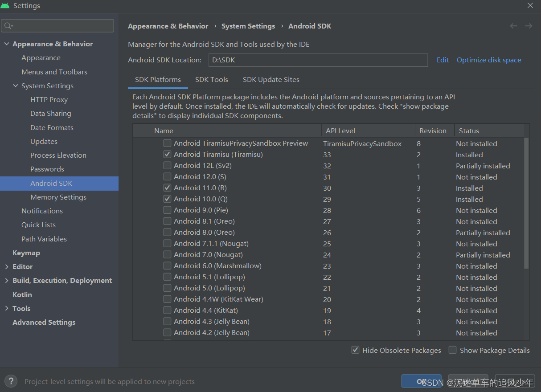Click TiramisuPrivacySandbox API level cell
The height and width of the screenshot is (392, 541).
coord(363,143)
